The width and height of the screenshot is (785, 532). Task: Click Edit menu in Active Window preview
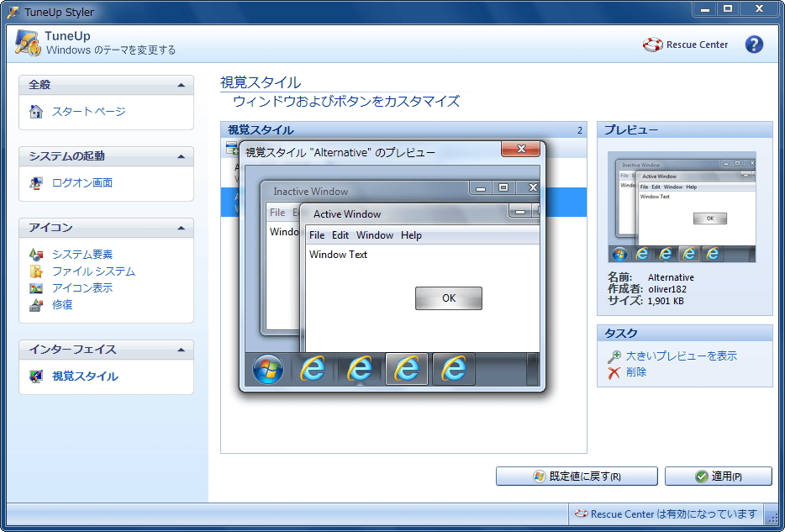tap(340, 235)
